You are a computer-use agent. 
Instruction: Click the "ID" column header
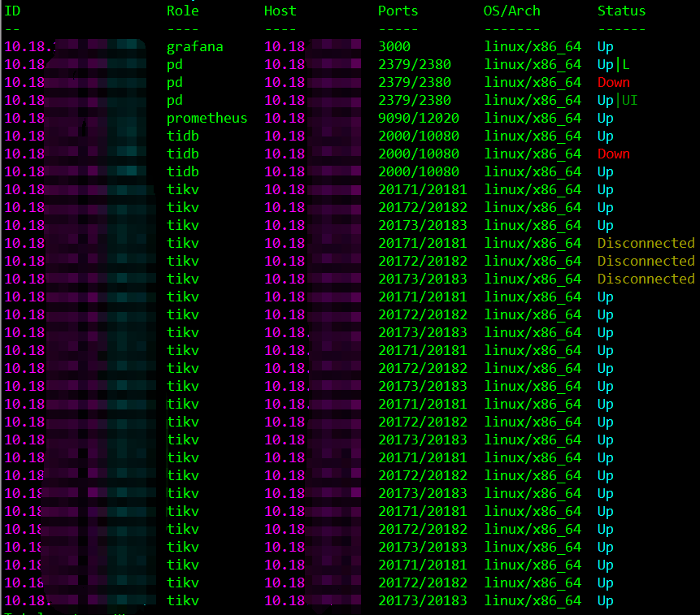12,11
